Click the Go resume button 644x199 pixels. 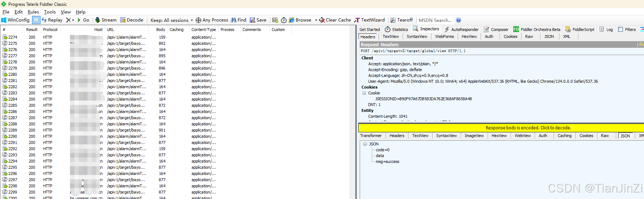point(83,20)
